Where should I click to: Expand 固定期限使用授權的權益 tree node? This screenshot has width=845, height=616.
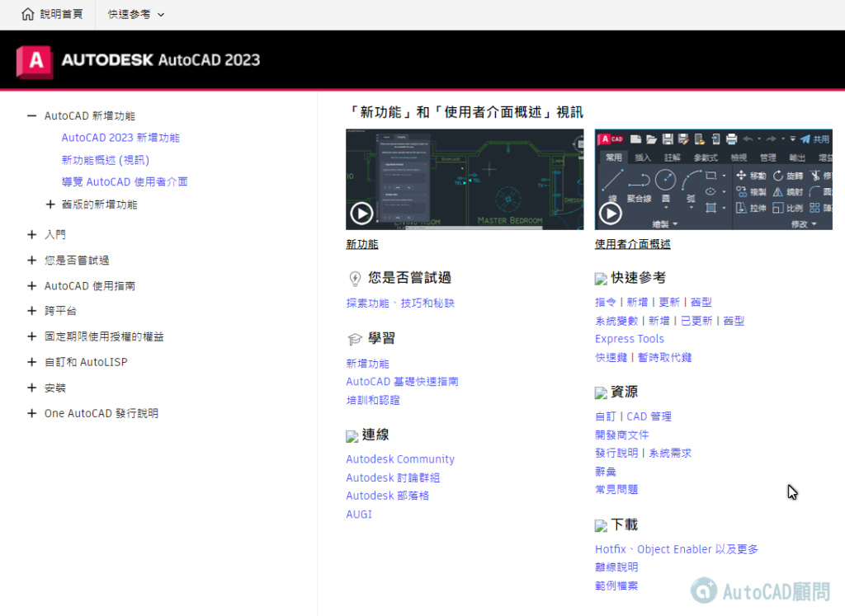(32, 336)
